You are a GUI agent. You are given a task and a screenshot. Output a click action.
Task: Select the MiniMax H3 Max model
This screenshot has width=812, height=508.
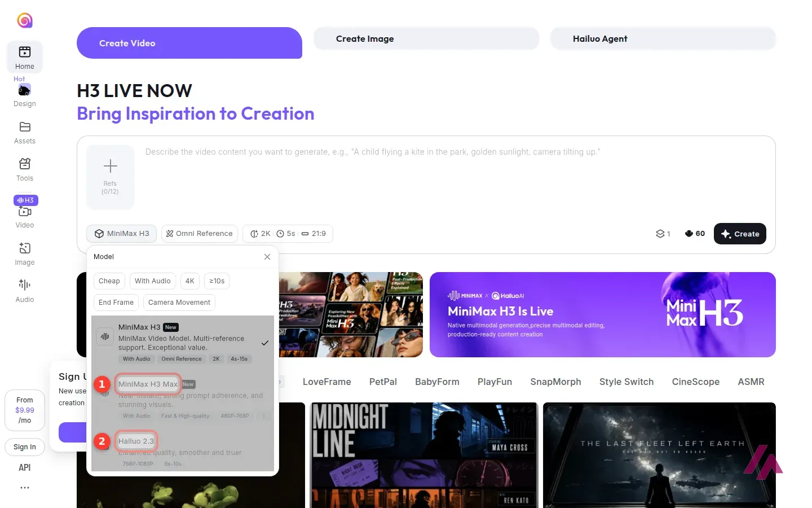click(183, 399)
